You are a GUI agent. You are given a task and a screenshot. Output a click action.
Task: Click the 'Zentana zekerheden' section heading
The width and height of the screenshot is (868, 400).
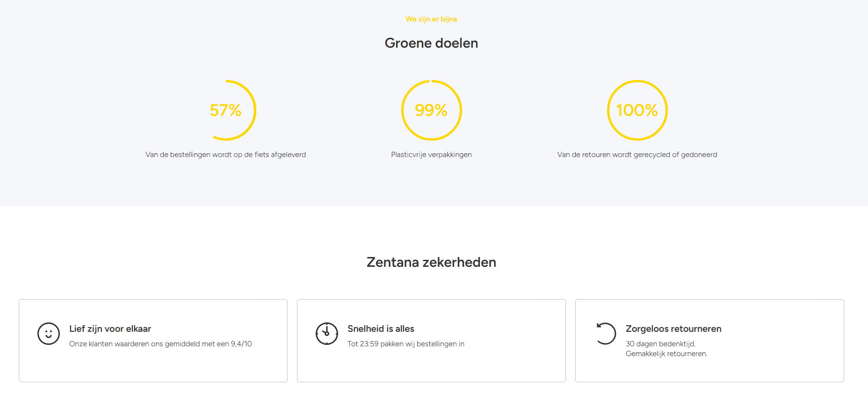coord(431,262)
